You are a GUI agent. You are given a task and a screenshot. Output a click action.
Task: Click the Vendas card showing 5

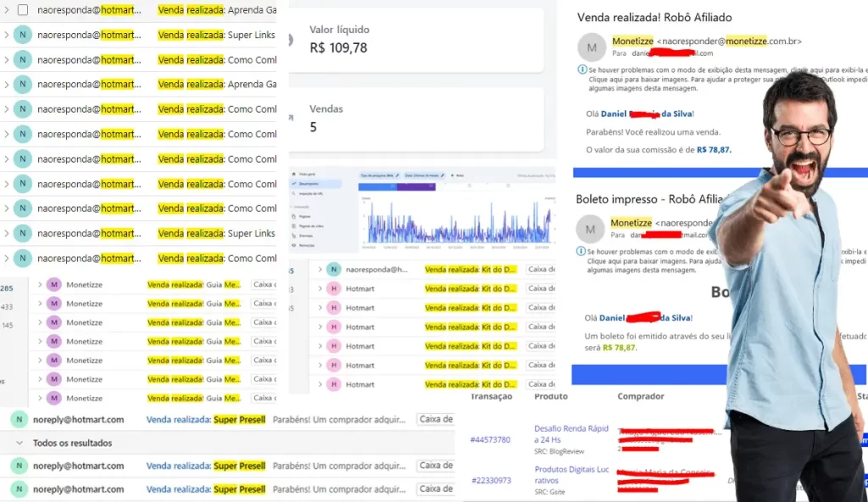[x=416, y=119]
